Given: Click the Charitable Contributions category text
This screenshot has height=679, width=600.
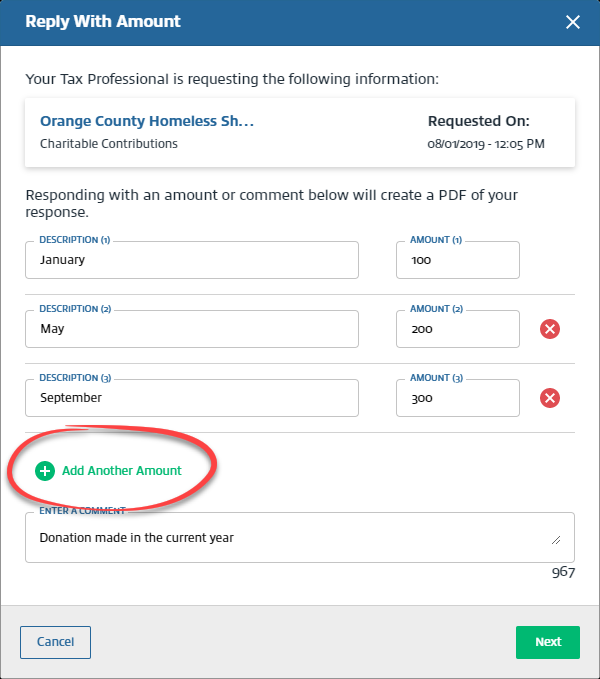Looking at the screenshot, I should (109, 144).
